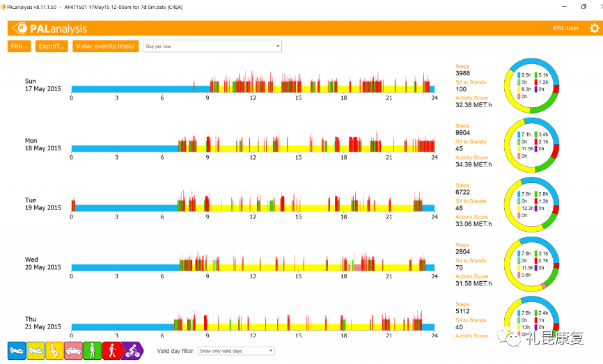Click the 9.5h lying legend in Sunday donut

tap(524, 75)
